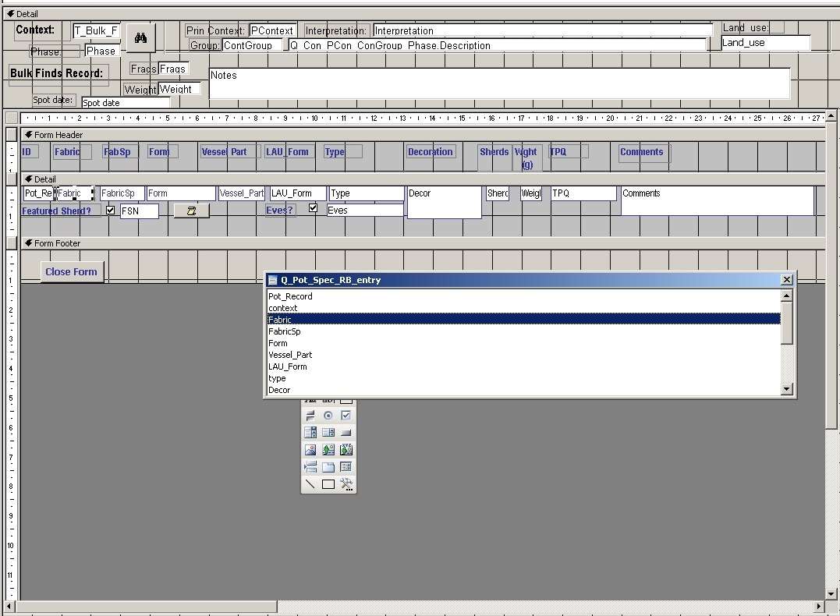Screen dimensions: 840x616
Task: Select the main form Detail section bar
Action: tap(420, 14)
